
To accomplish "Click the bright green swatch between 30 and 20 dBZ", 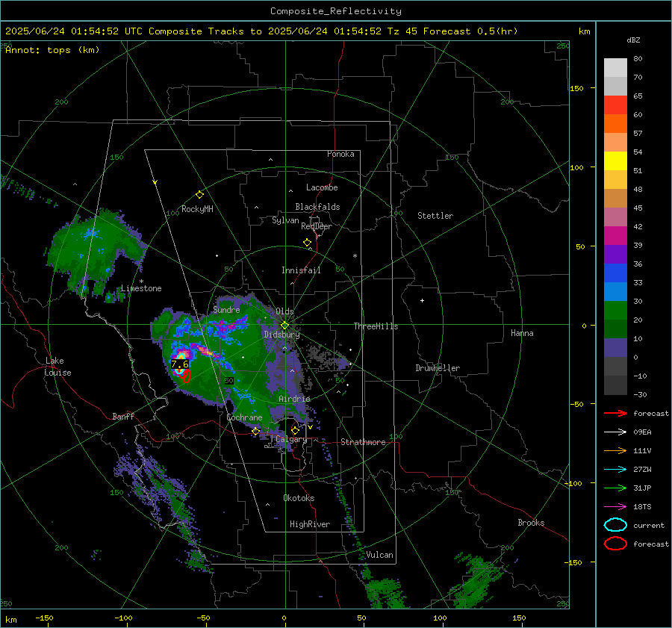I will point(615,311).
